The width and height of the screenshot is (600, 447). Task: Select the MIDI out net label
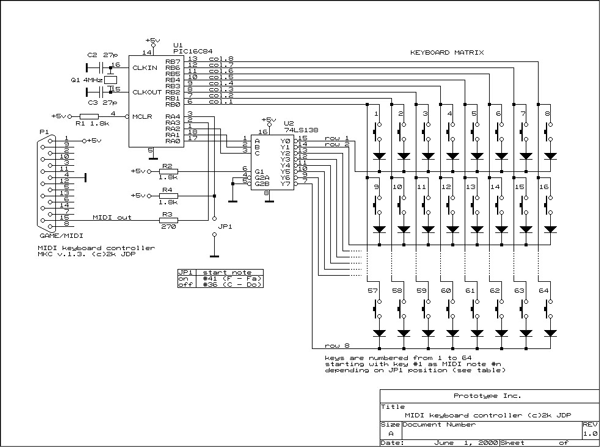[112, 217]
